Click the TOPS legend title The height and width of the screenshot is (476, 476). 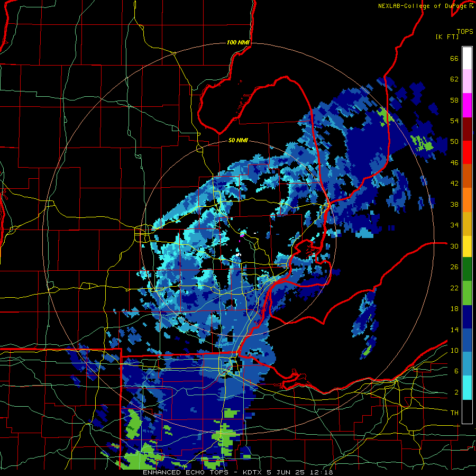tap(465, 31)
